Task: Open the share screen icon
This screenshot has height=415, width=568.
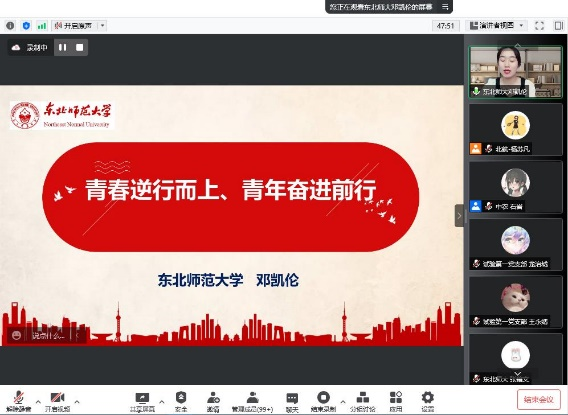Action: (x=142, y=401)
